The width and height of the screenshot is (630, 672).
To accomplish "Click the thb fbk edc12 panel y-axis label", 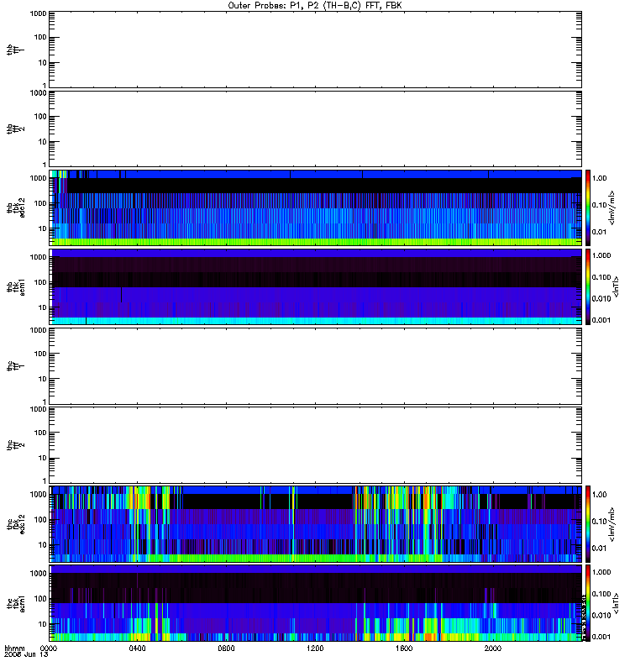I will 16,207.
